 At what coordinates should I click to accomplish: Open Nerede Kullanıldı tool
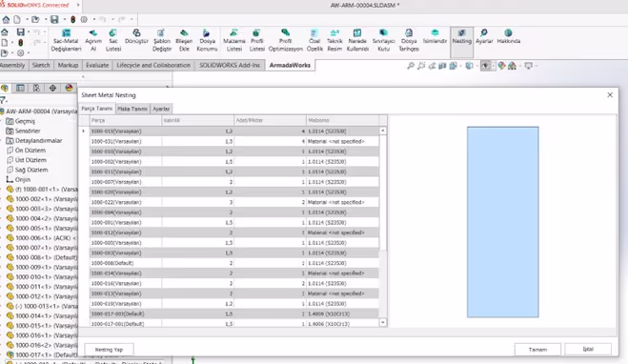pyautogui.click(x=357, y=40)
